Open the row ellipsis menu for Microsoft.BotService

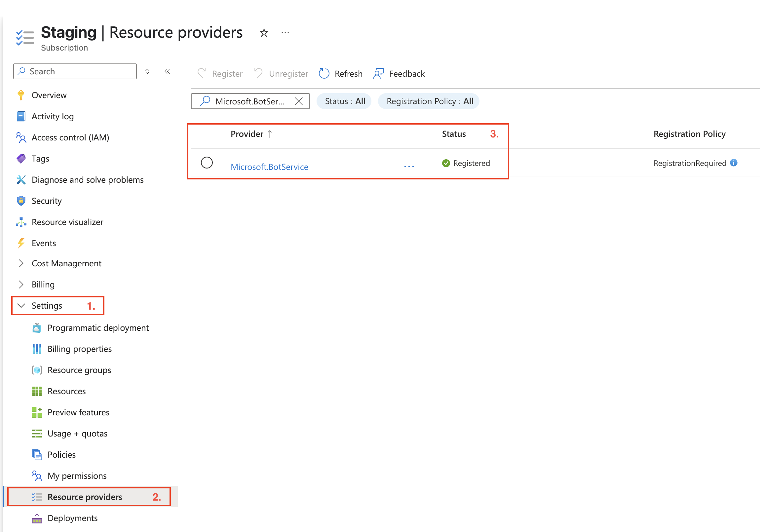409,167
